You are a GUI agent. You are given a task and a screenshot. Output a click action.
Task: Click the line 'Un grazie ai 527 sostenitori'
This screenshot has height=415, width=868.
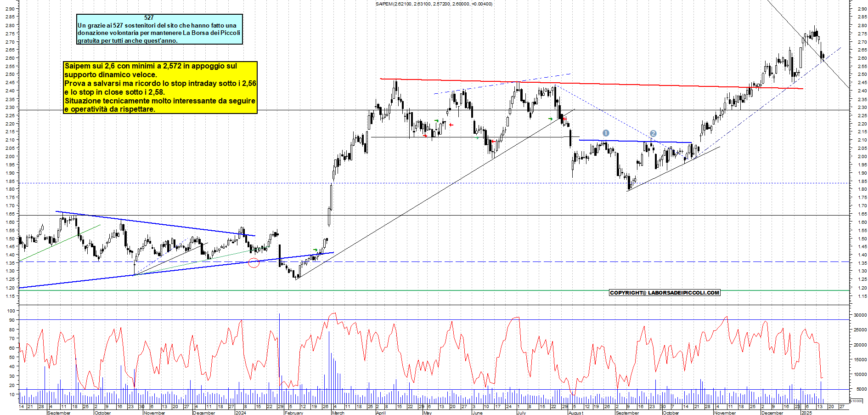coord(157,25)
